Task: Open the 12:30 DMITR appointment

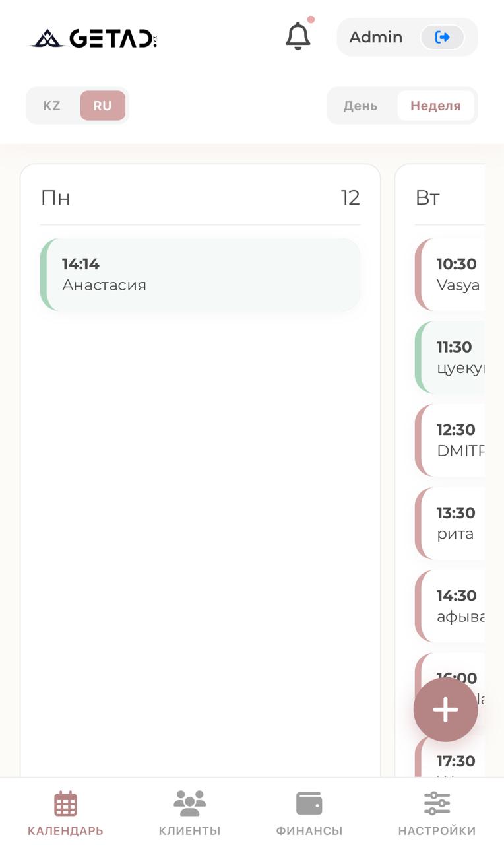Action: 452,440
